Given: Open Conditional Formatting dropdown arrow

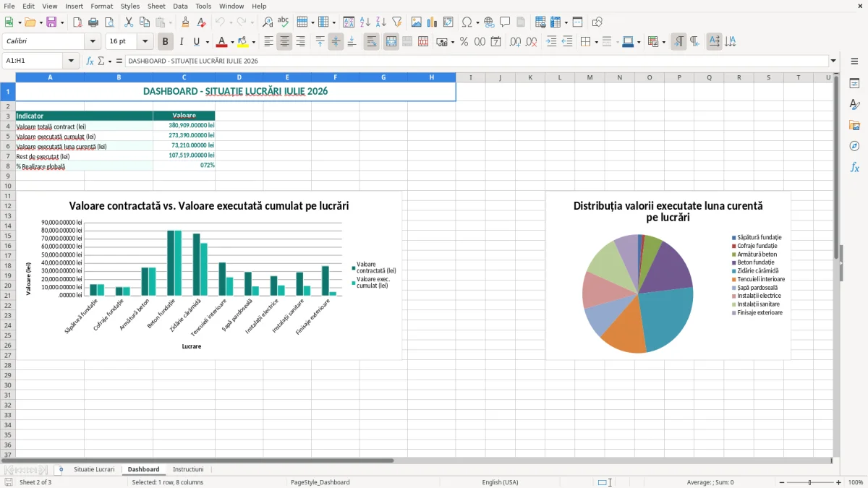Looking at the screenshot, I should tap(663, 42).
